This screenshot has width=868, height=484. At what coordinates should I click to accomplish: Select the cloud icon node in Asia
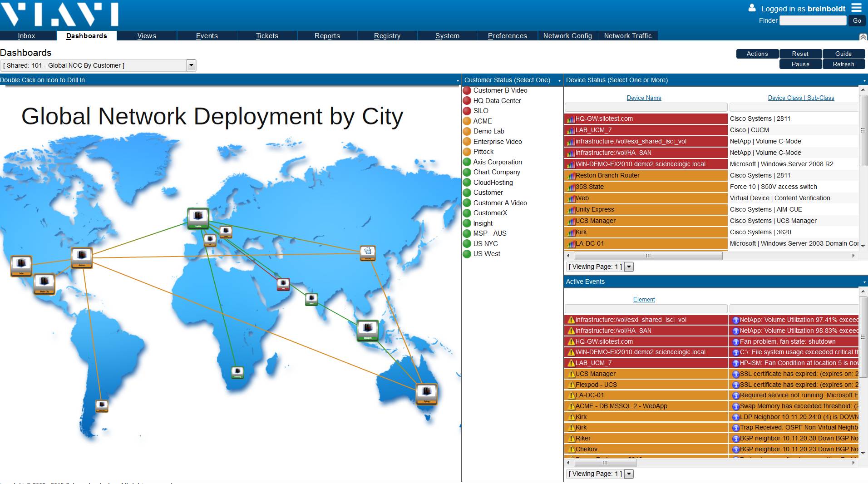[367, 252]
